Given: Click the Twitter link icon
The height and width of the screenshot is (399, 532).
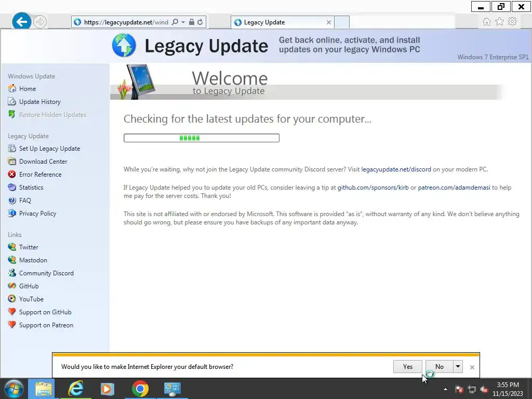Looking at the screenshot, I should click(x=12, y=247).
